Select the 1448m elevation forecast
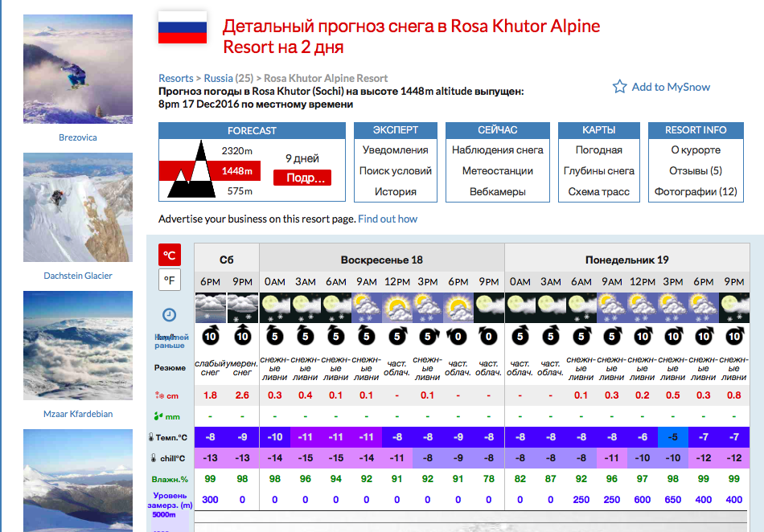Screen dimensions: 764x532 point(236,171)
